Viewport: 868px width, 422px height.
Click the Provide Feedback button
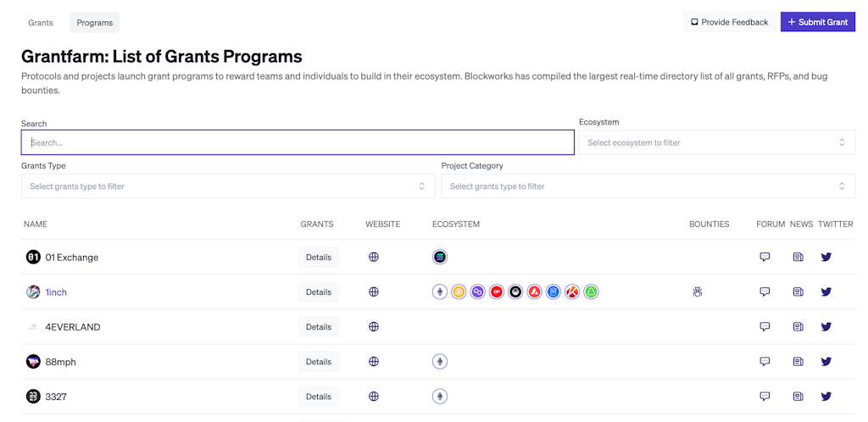tap(729, 22)
